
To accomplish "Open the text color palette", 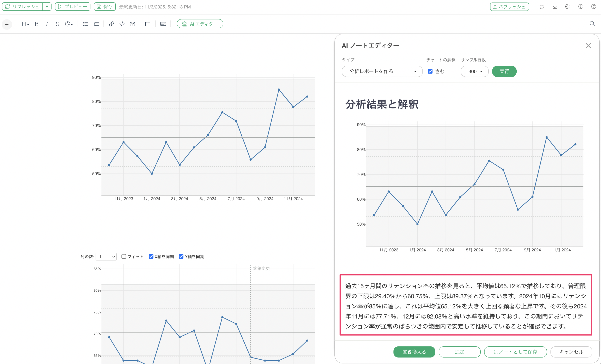I will pos(69,24).
